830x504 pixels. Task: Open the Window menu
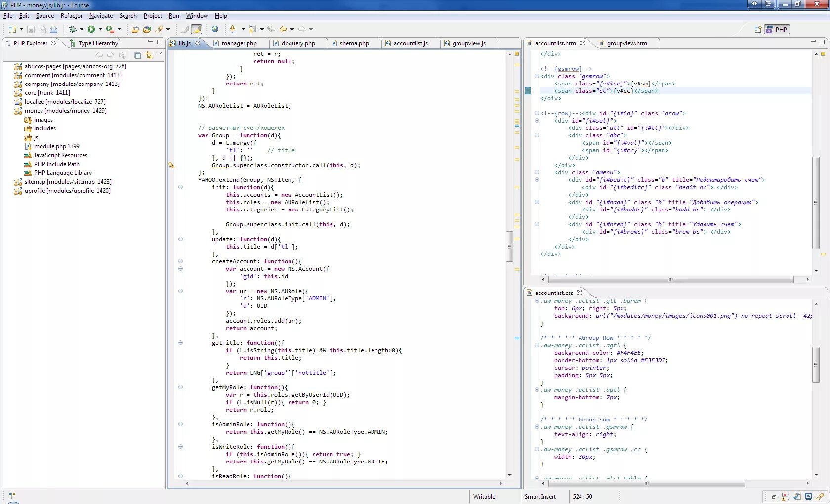(197, 16)
